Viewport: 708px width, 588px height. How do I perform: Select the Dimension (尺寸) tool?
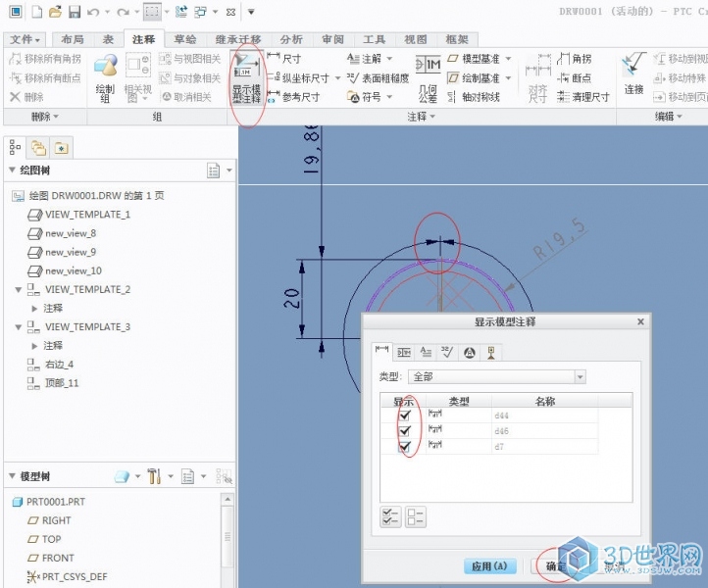[x=284, y=58]
